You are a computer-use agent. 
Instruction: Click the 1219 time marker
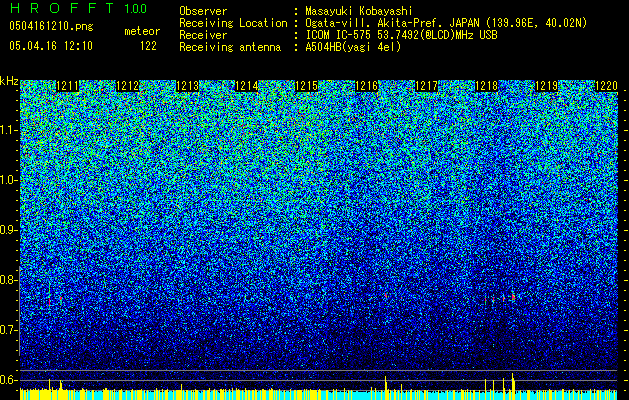[x=546, y=86]
